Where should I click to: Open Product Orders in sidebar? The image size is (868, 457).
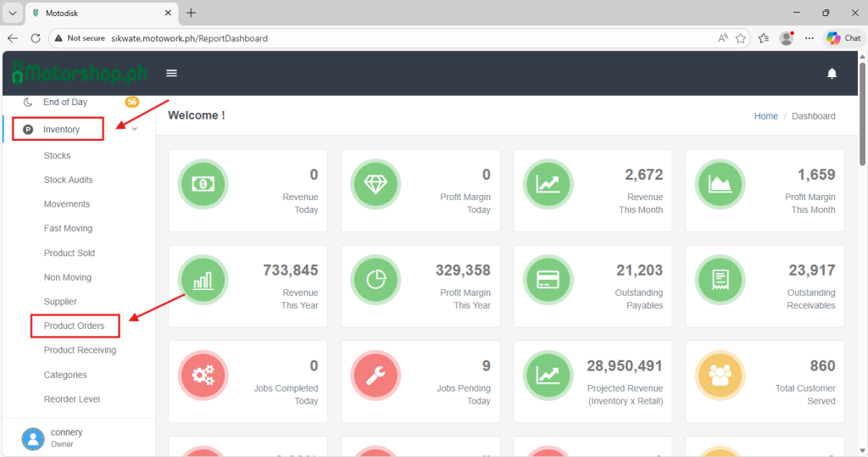(x=75, y=326)
